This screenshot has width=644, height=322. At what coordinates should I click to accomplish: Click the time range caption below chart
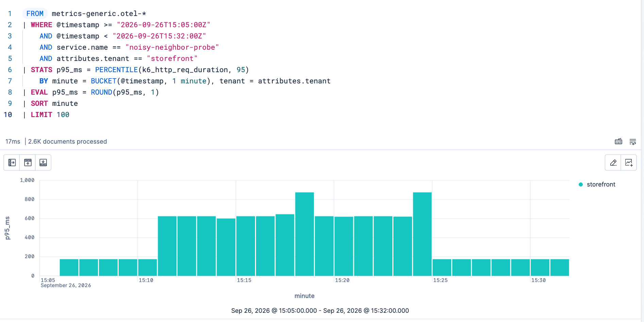point(320,311)
